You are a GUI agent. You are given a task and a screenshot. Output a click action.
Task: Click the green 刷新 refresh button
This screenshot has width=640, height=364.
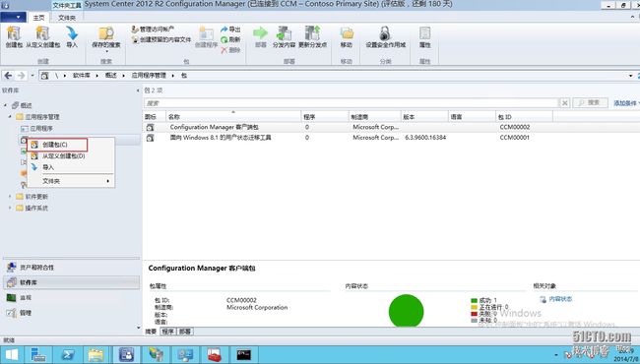pyautogui.click(x=230, y=39)
